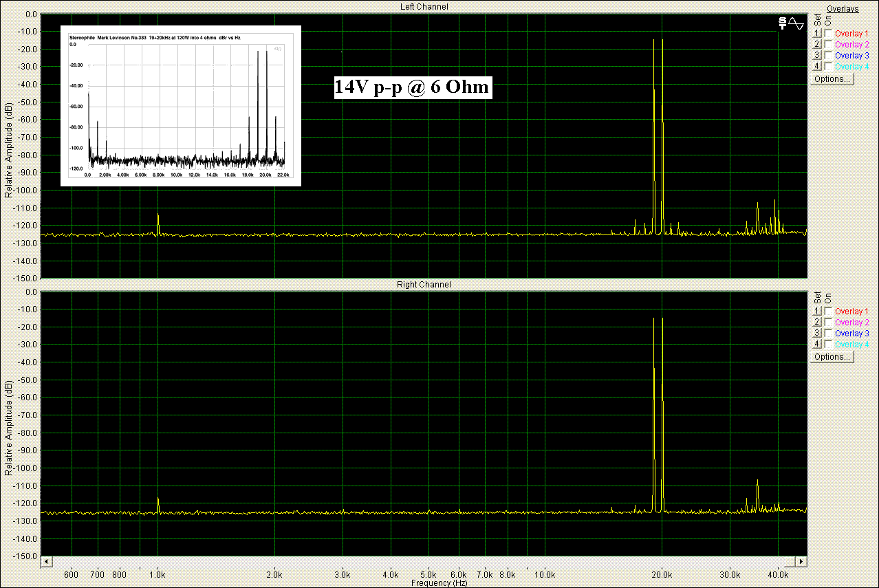Click the sine wave icon in Left Channel plot
879x588 pixels.
tap(796, 23)
